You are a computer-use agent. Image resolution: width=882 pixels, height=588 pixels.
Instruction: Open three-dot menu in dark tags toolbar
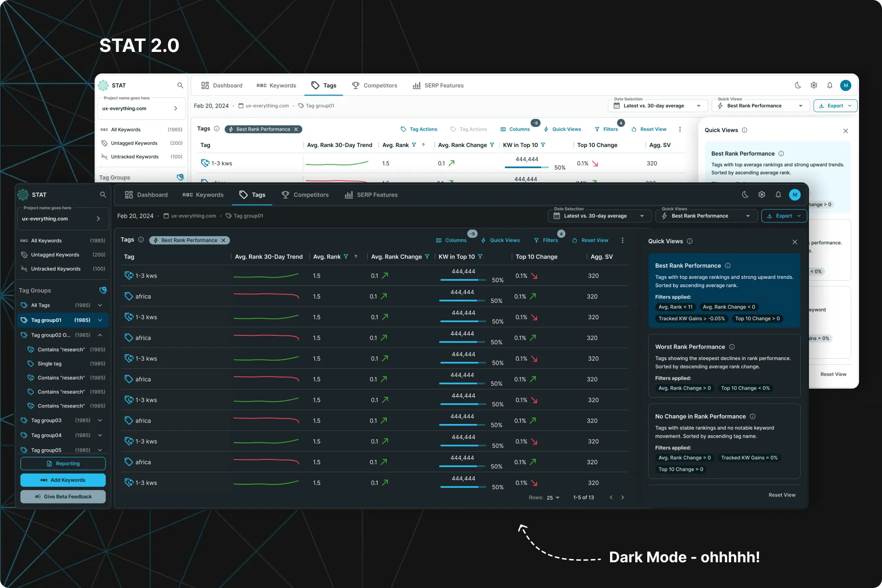(x=622, y=240)
